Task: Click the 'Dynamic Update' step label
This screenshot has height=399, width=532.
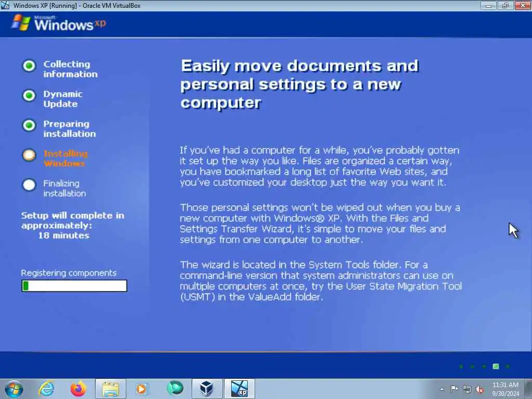Action: tap(63, 99)
